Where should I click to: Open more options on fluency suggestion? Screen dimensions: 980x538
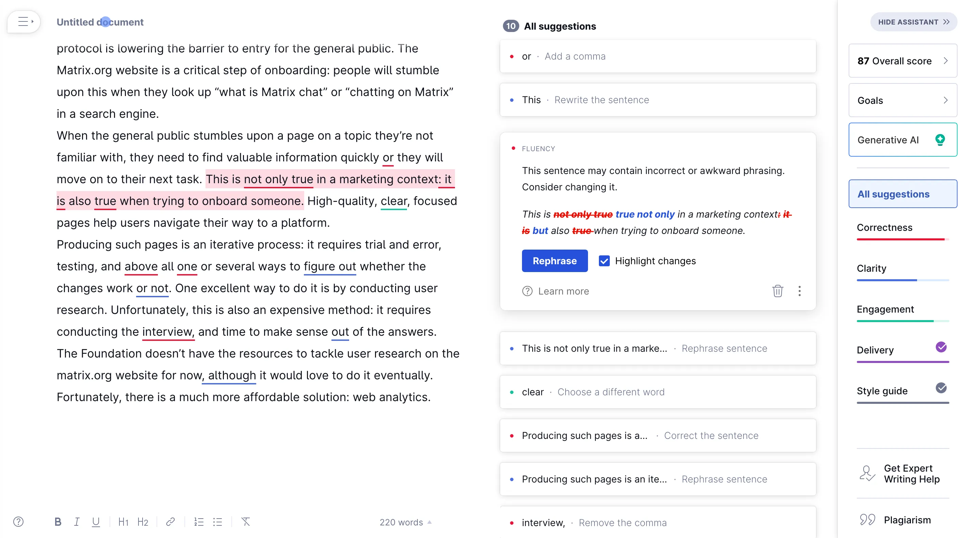click(x=800, y=291)
